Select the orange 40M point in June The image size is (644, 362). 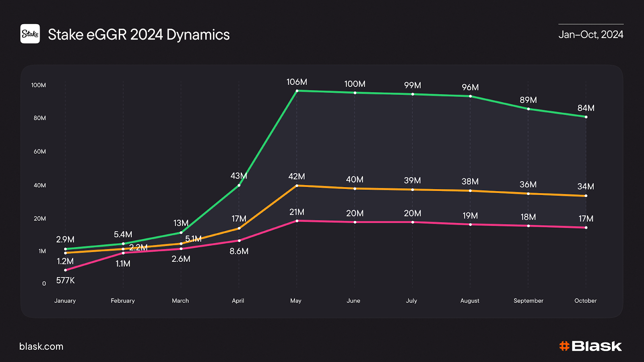coord(355,189)
